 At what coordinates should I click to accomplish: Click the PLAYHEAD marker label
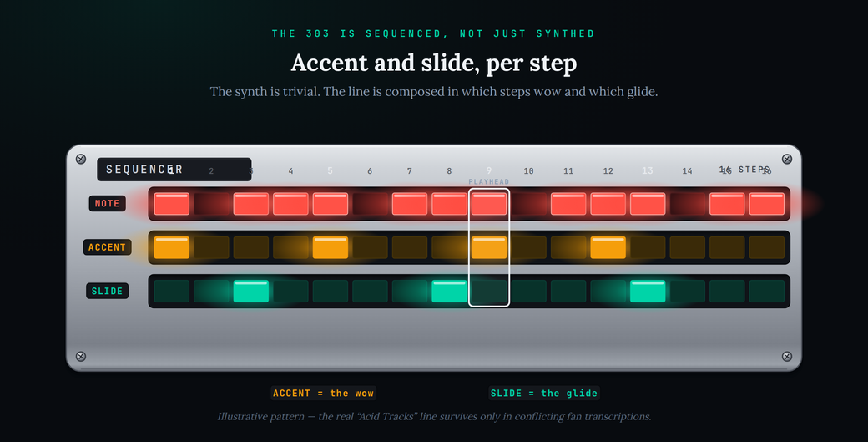489,181
